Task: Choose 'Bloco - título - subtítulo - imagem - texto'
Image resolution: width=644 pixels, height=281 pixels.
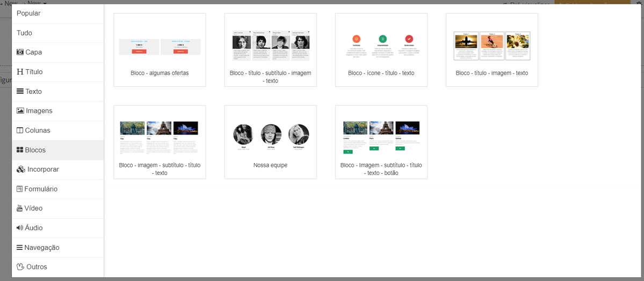Action: pyautogui.click(x=270, y=50)
